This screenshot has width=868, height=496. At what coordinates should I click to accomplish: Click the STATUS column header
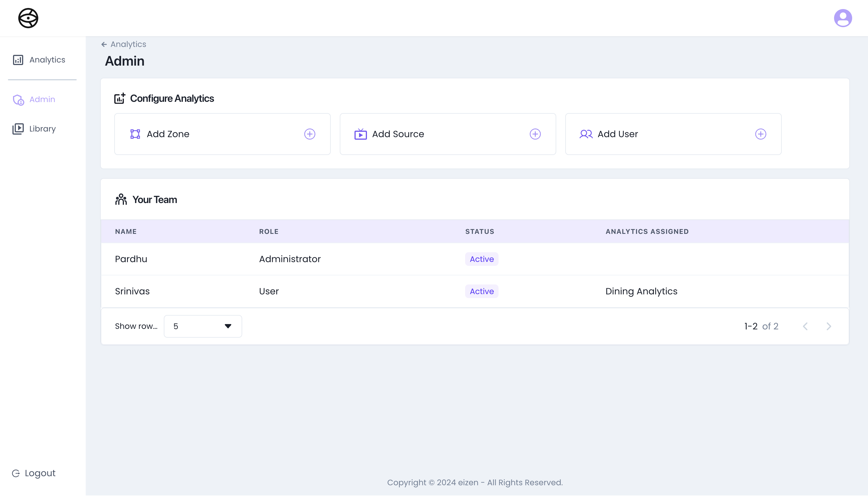click(x=480, y=232)
